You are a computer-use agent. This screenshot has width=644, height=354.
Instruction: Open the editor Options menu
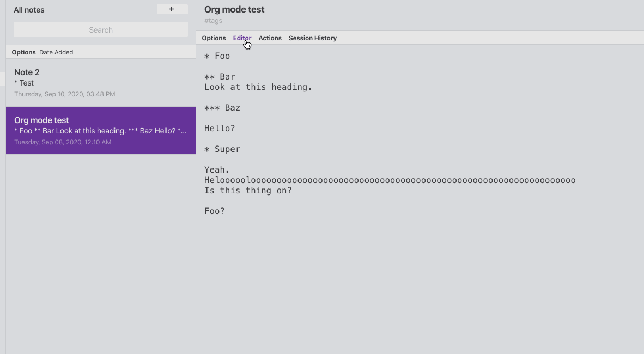click(214, 38)
